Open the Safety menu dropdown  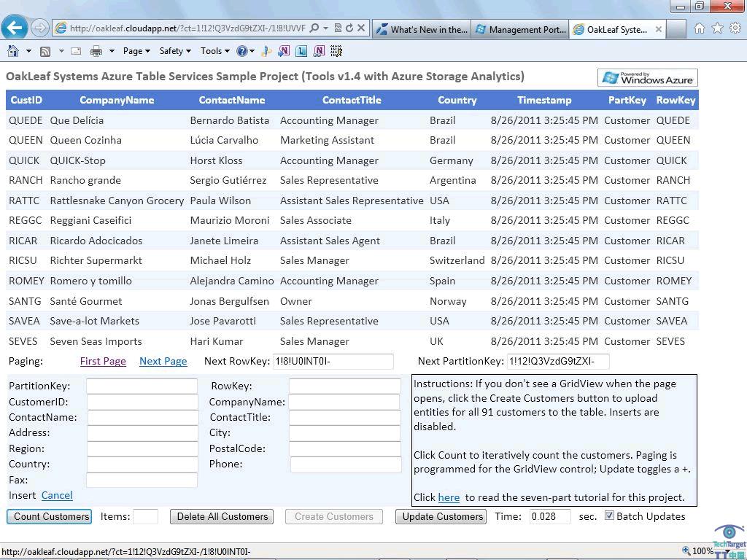(175, 51)
